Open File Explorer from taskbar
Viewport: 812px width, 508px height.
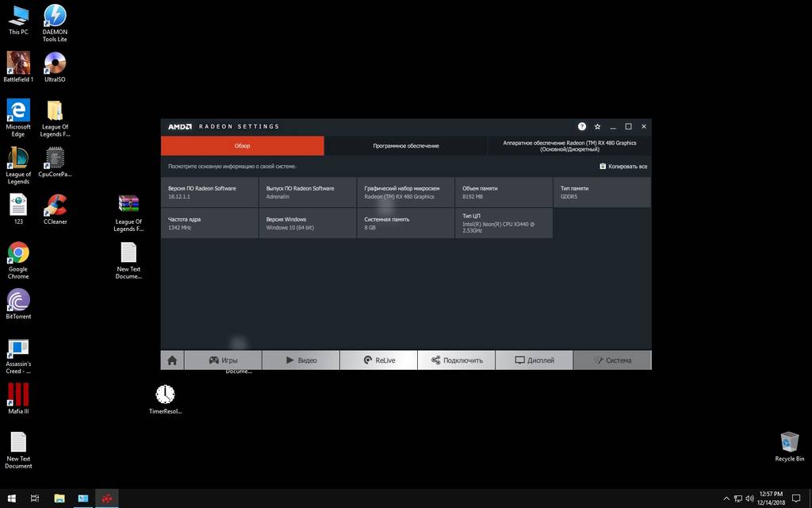(59, 498)
